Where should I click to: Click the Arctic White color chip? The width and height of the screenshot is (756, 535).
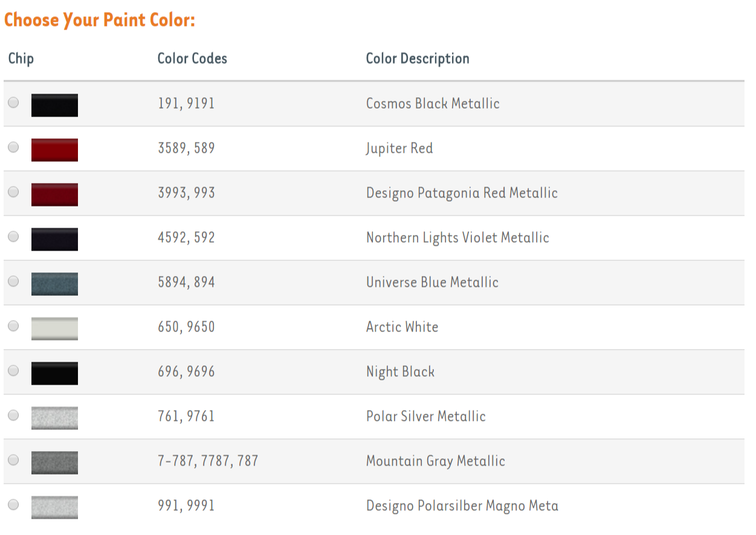(54, 328)
